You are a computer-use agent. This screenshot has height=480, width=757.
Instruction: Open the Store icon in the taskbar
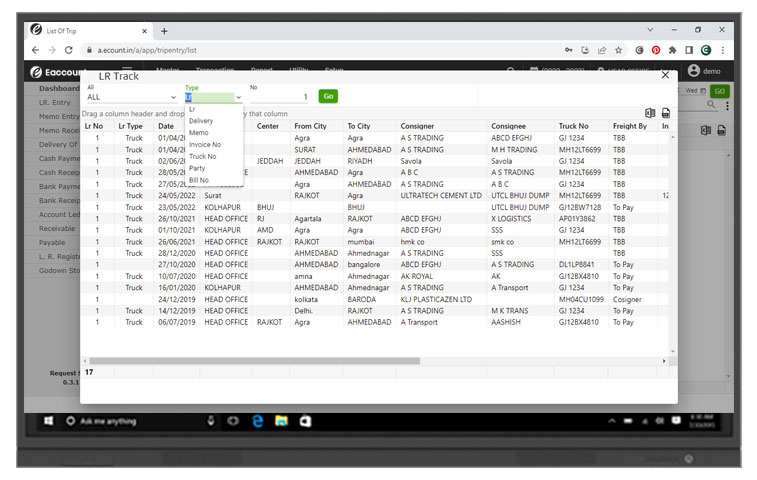coord(305,421)
